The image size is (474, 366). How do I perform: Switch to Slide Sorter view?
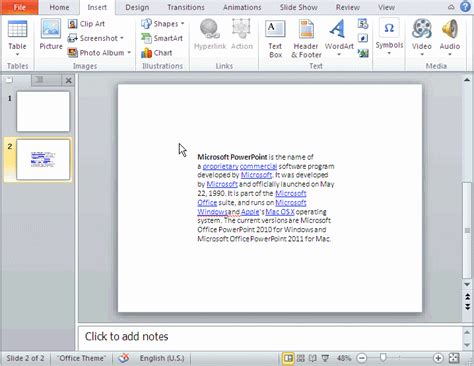click(301, 358)
